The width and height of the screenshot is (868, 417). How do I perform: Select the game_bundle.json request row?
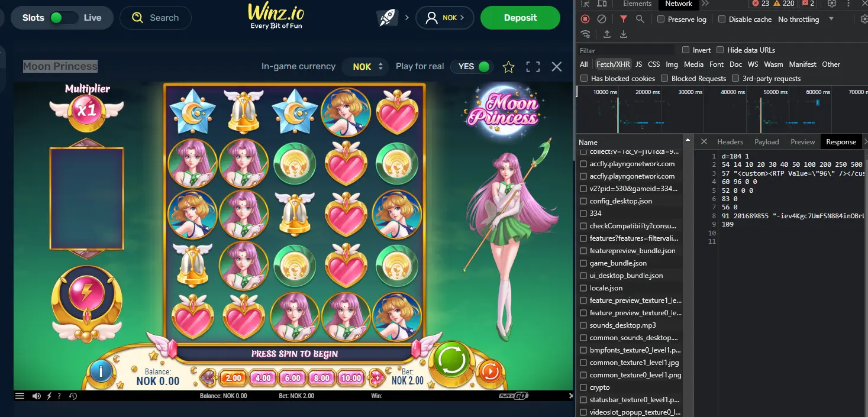coord(630,263)
